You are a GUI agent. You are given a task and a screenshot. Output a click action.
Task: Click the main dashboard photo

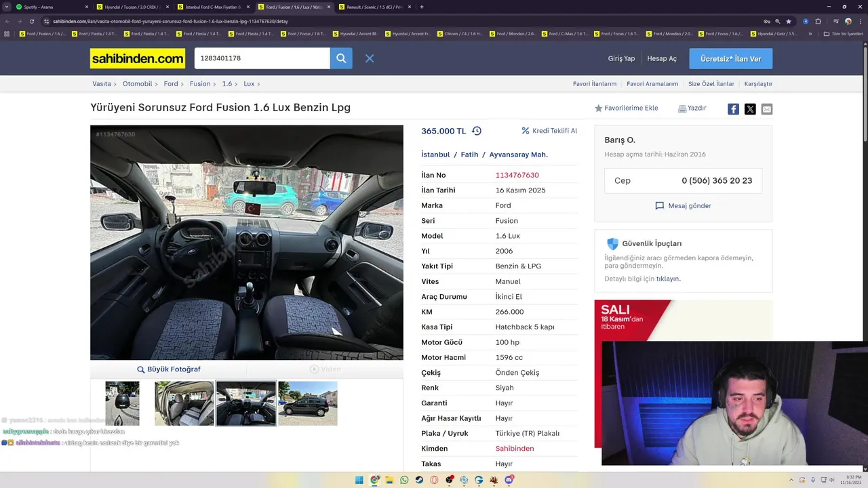tap(247, 243)
